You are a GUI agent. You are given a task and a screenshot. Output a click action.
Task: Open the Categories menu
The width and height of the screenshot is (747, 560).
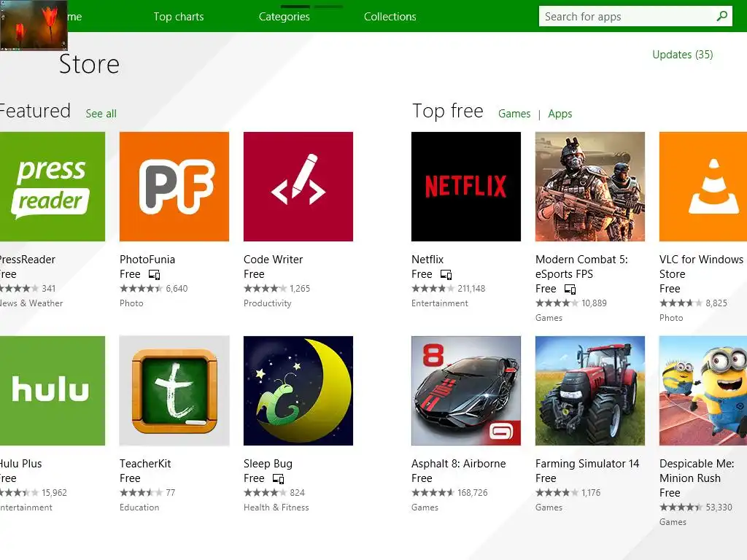coord(285,17)
